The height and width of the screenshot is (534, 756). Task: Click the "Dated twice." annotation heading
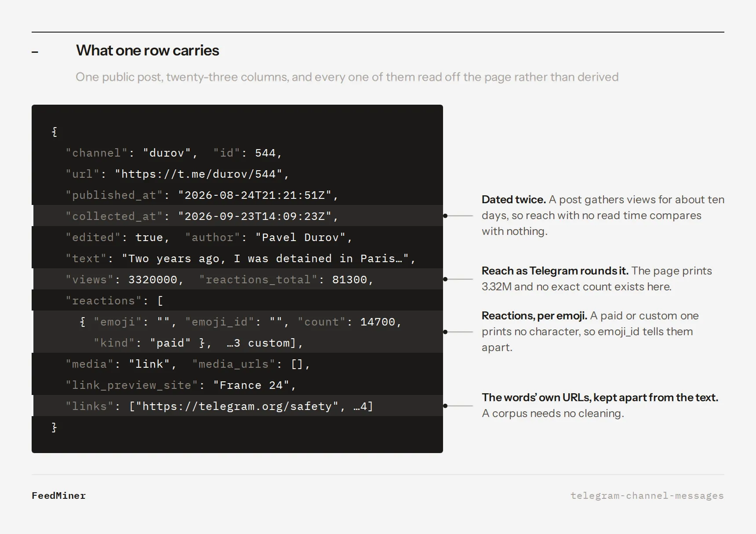pyautogui.click(x=514, y=200)
